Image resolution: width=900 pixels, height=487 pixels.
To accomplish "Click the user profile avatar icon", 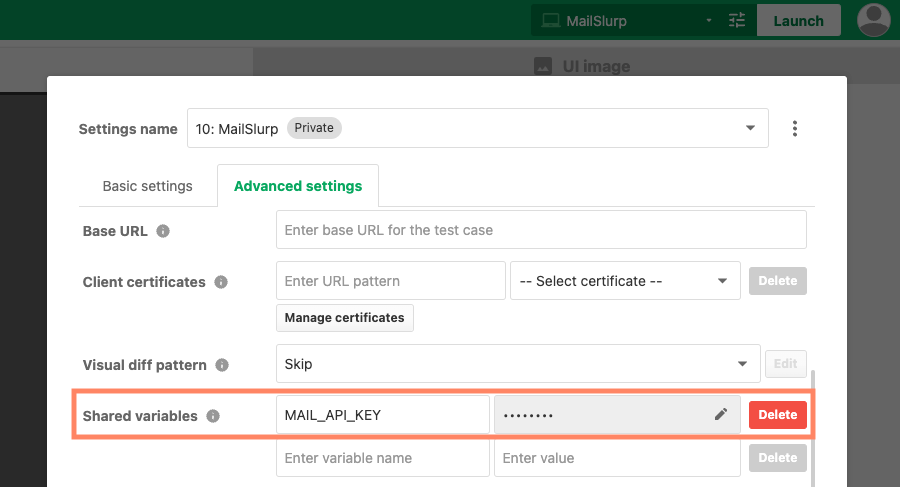I will pyautogui.click(x=874, y=20).
